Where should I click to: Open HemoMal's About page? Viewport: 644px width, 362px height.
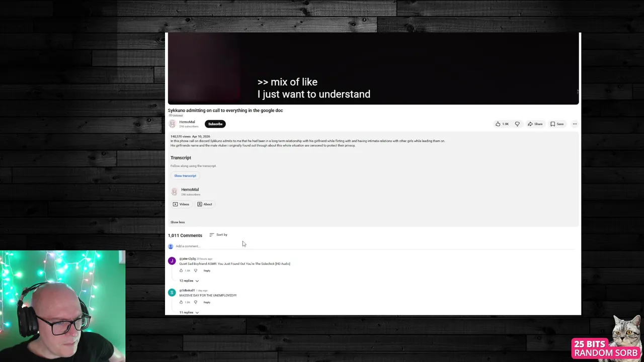click(x=205, y=204)
